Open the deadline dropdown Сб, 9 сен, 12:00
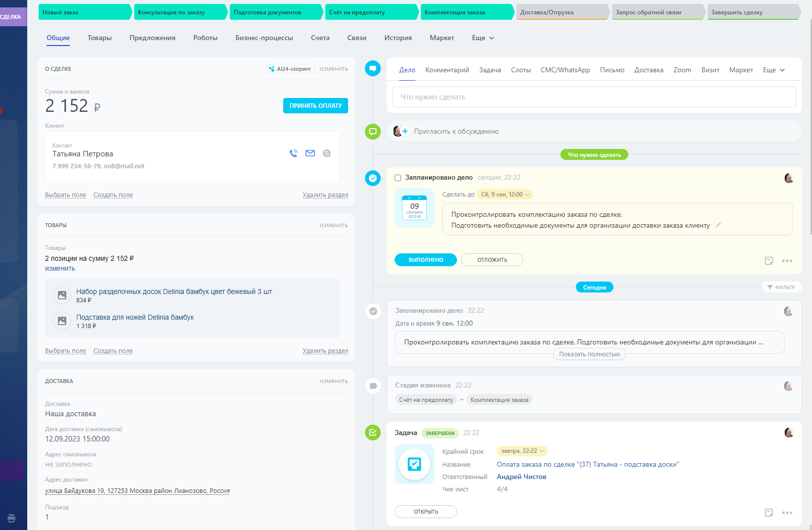 [x=505, y=194]
